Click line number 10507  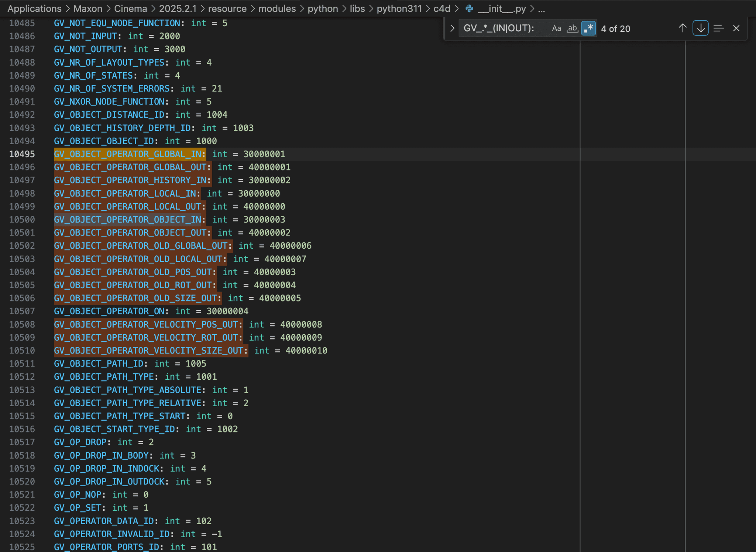pos(22,311)
